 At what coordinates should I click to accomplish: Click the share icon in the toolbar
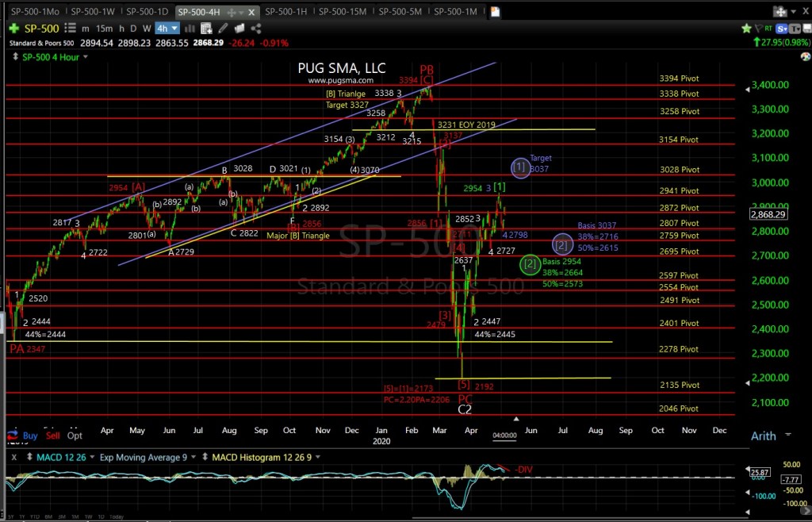coord(256,29)
